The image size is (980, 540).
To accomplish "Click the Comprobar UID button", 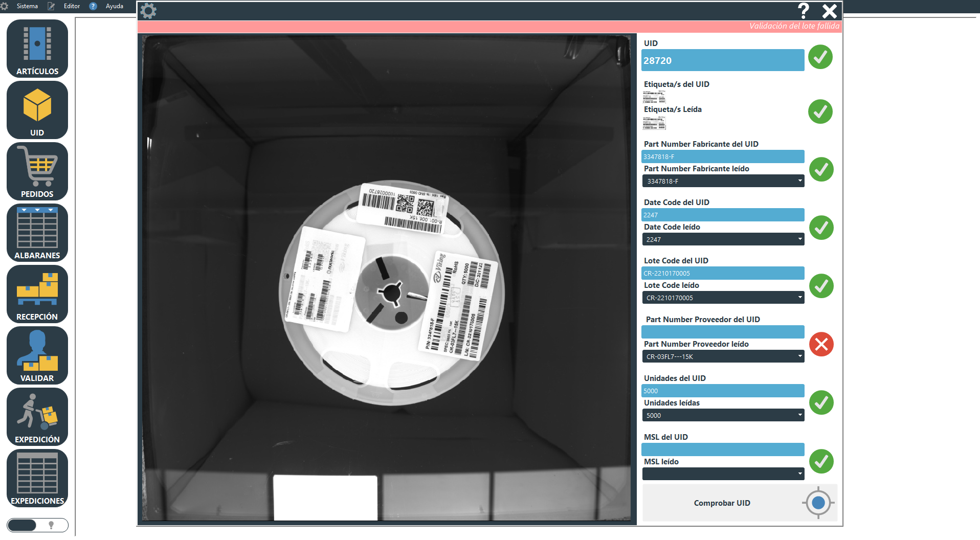I will tap(722, 503).
